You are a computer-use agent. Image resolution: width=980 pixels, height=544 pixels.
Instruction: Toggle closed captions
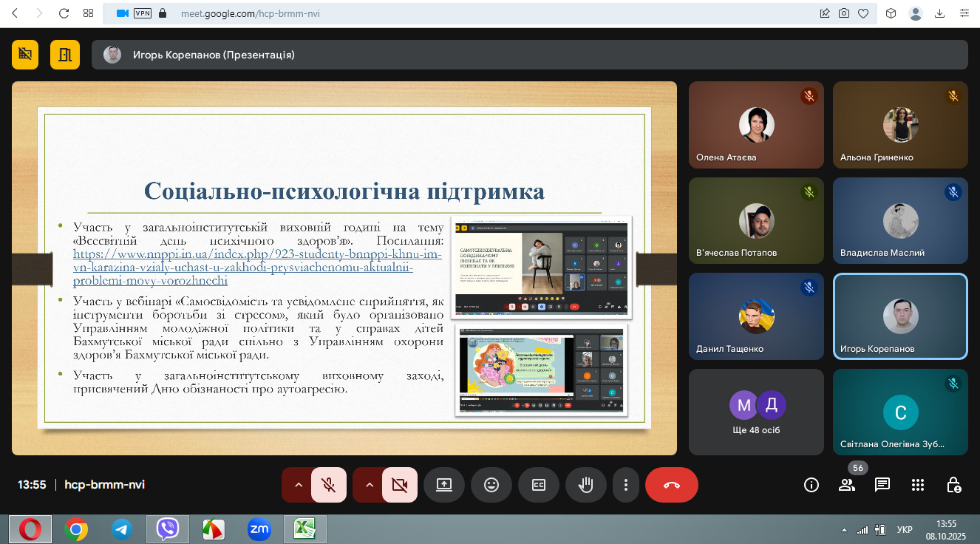[x=539, y=485]
